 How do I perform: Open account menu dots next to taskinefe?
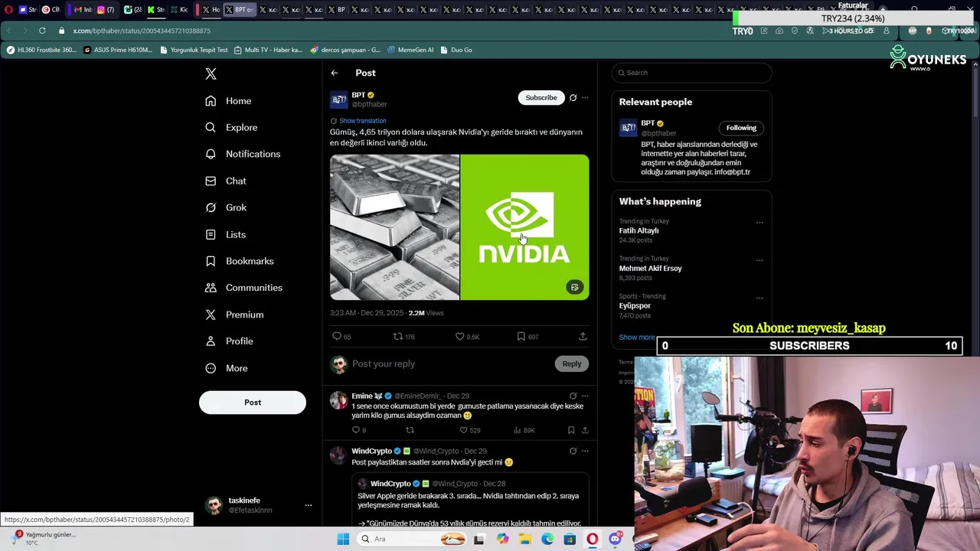click(309, 505)
